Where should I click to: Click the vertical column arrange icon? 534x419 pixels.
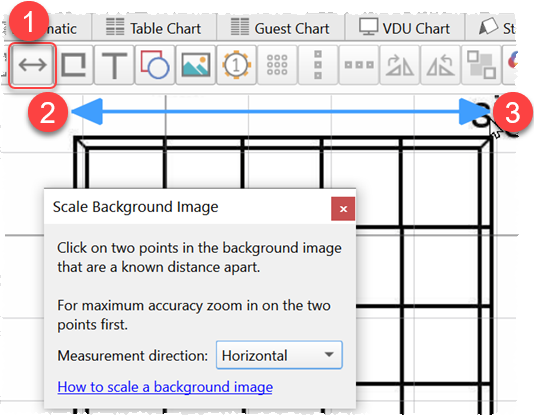point(318,65)
